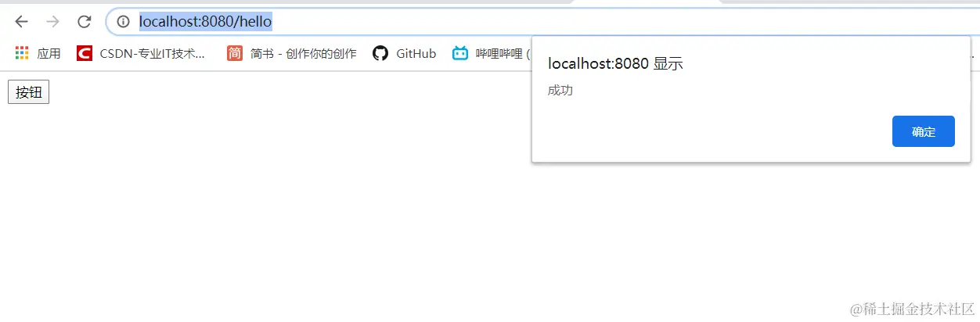Viewport: 980px width, 322px height.
Task: Click the blue bilibili TV icon
Action: point(460,53)
